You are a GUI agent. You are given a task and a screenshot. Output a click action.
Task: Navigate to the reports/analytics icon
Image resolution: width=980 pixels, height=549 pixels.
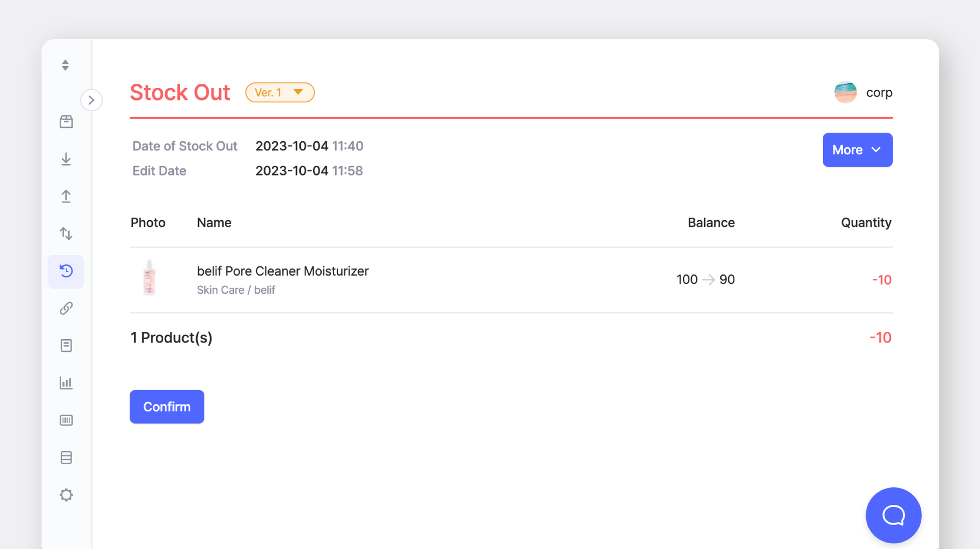pyautogui.click(x=66, y=383)
